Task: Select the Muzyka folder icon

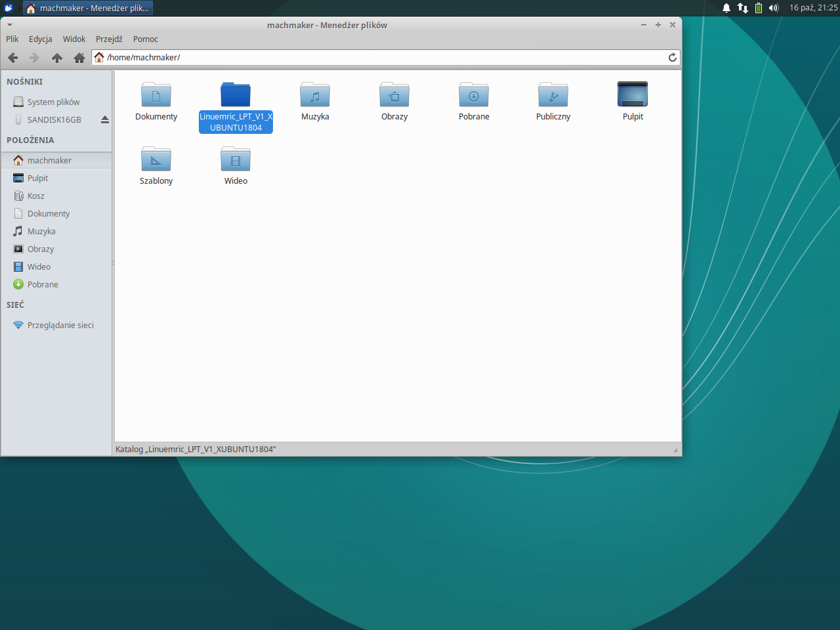Action: tap(315, 96)
